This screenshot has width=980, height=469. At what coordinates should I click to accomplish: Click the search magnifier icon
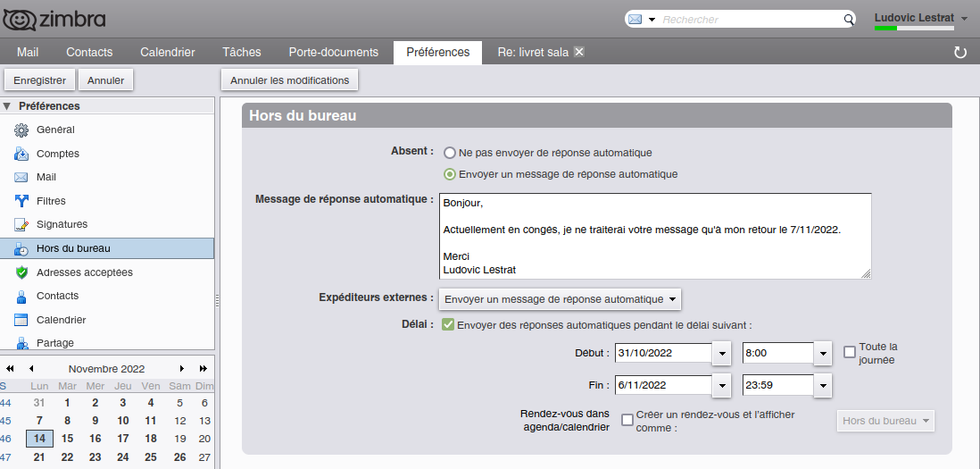849,20
